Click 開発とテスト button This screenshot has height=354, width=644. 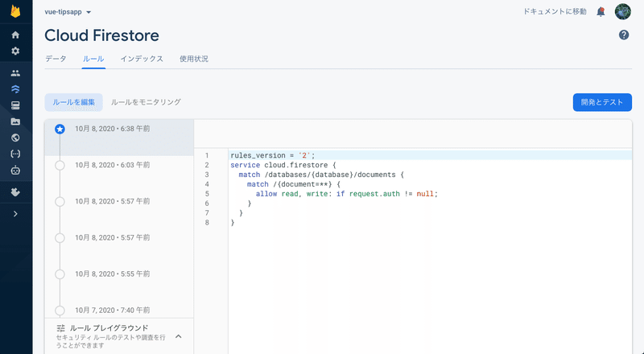(602, 102)
